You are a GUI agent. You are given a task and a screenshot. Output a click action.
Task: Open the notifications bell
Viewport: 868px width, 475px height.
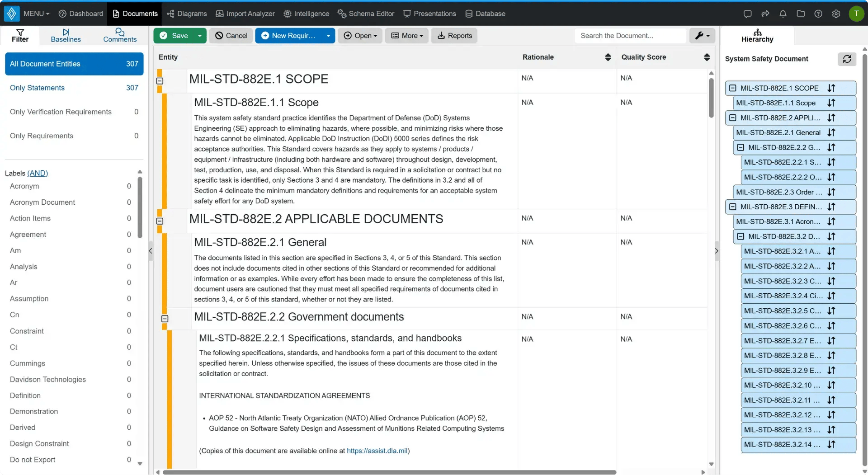coord(783,14)
